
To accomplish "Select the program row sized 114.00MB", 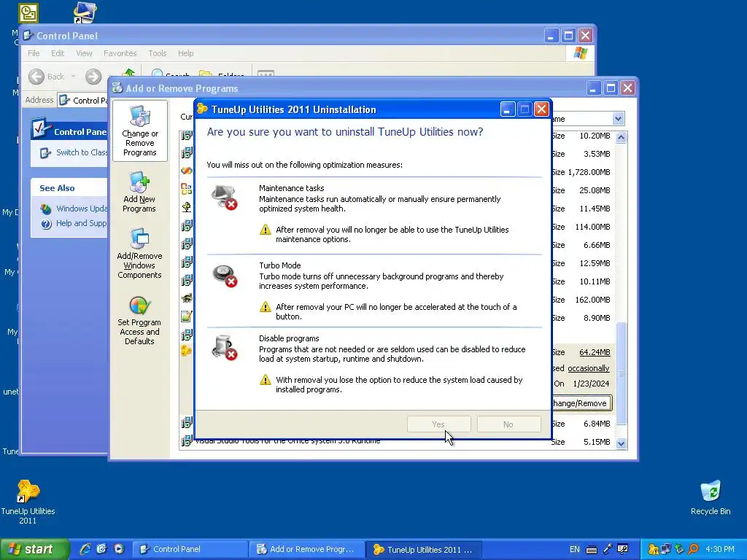I will click(398, 227).
